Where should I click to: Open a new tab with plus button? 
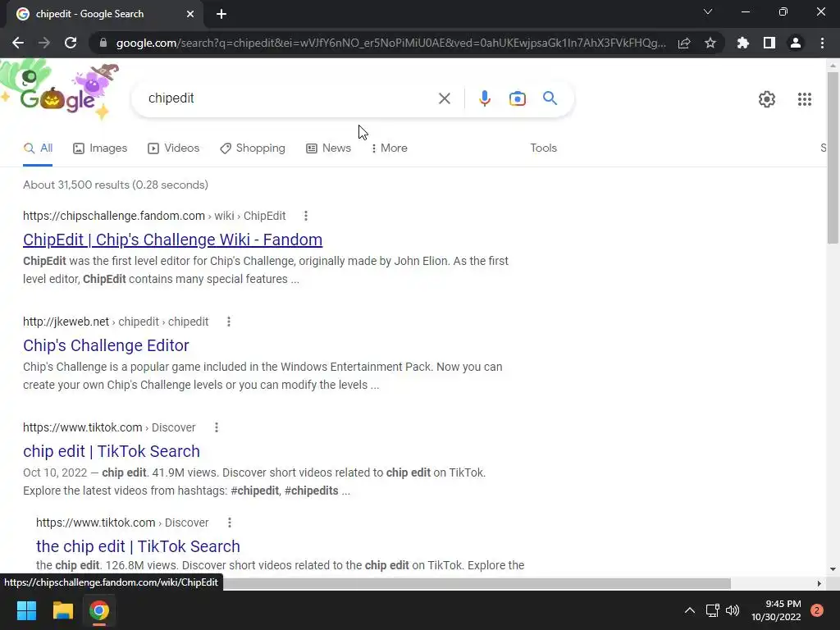coord(221,14)
